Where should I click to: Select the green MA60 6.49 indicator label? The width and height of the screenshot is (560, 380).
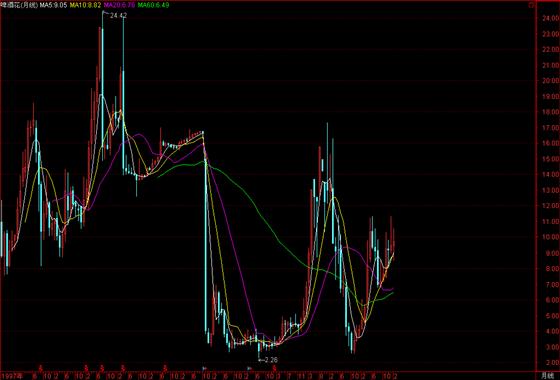coord(154,5)
